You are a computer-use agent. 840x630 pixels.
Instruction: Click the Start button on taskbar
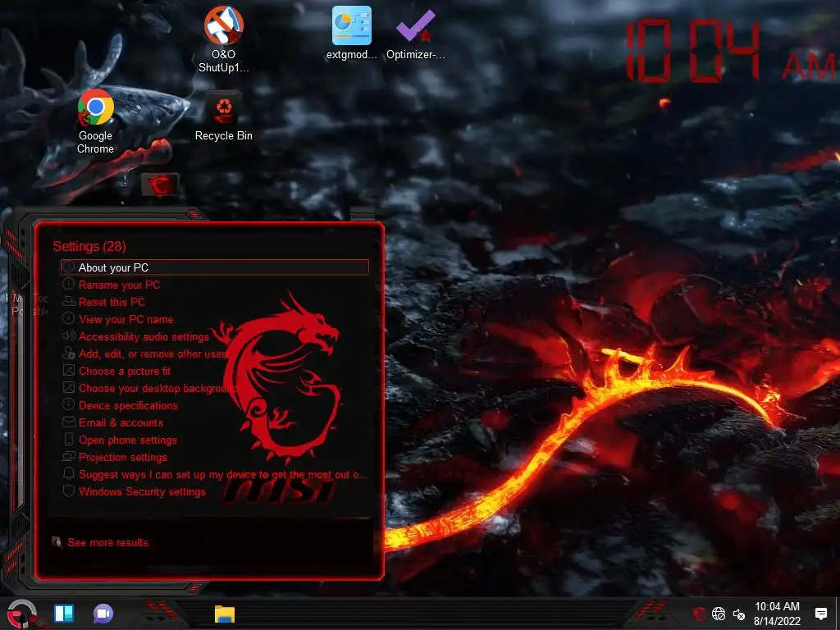(x=21, y=614)
